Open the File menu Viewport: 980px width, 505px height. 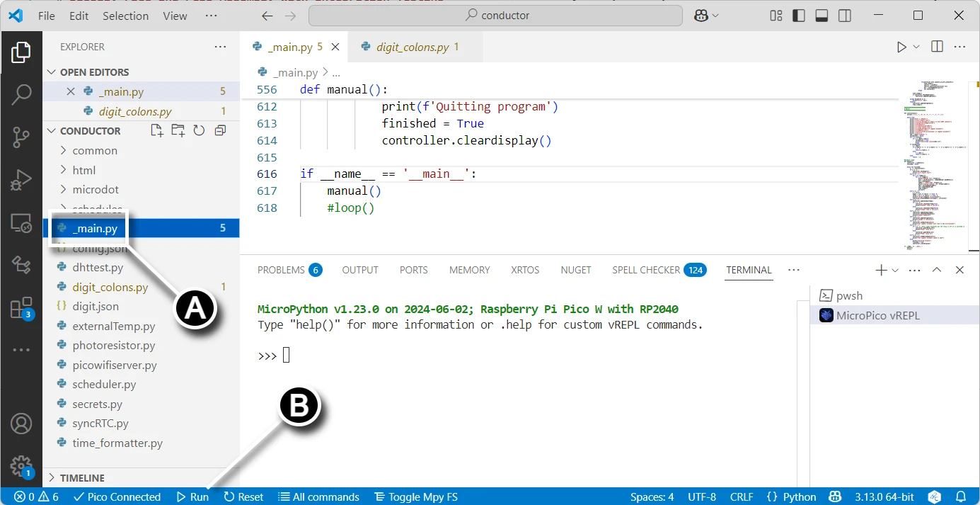click(x=47, y=16)
